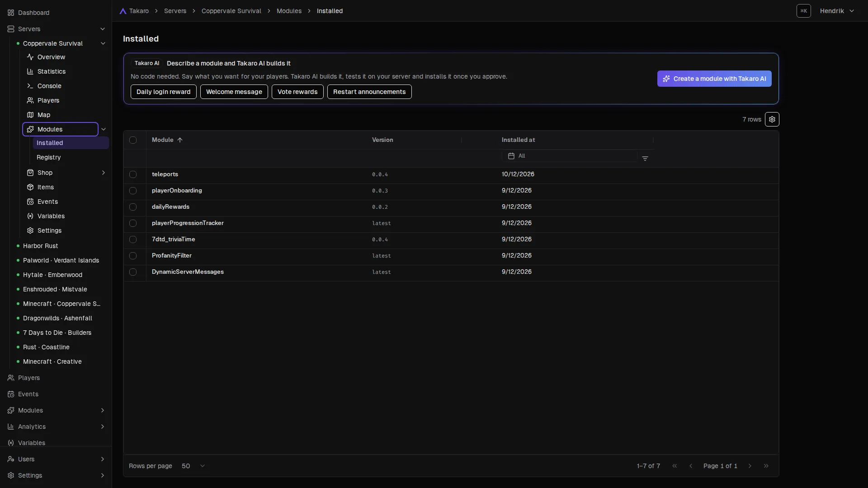Click the Dashboard icon in sidebar
868x488 pixels.
coord(11,13)
